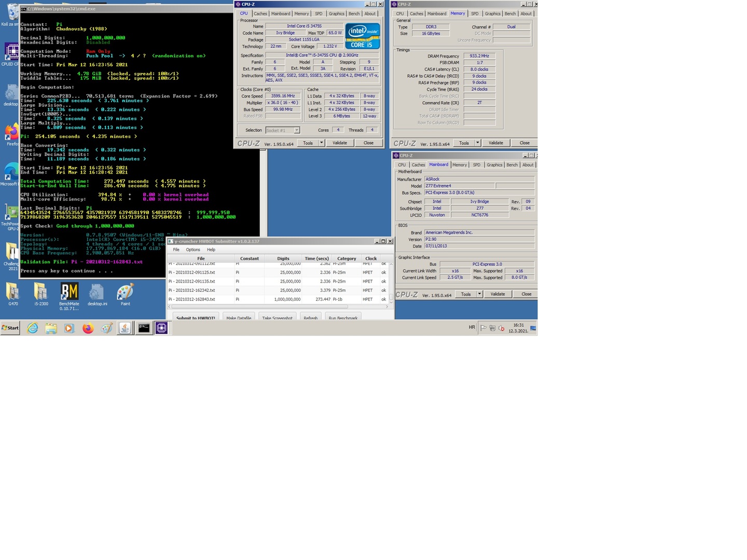
Task: Open Paint from the taskbar
Action: [106, 328]
